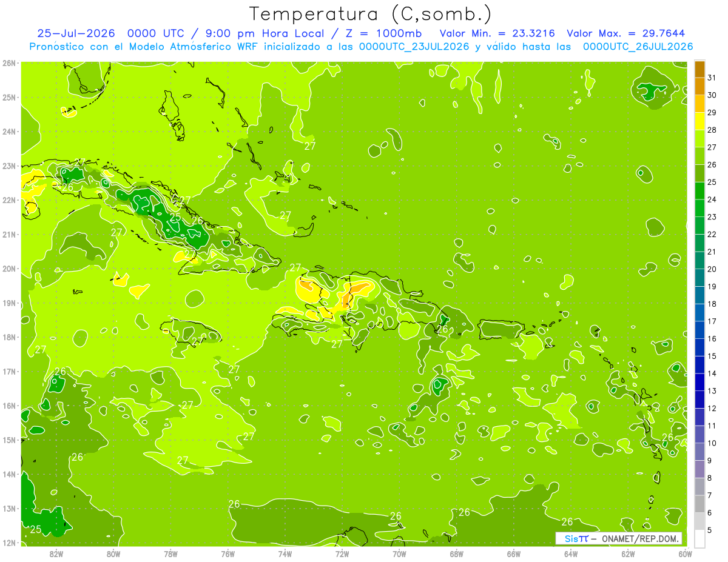
Task: Pick the white swatch at colorbar bottom
Action: coord(699,539)
